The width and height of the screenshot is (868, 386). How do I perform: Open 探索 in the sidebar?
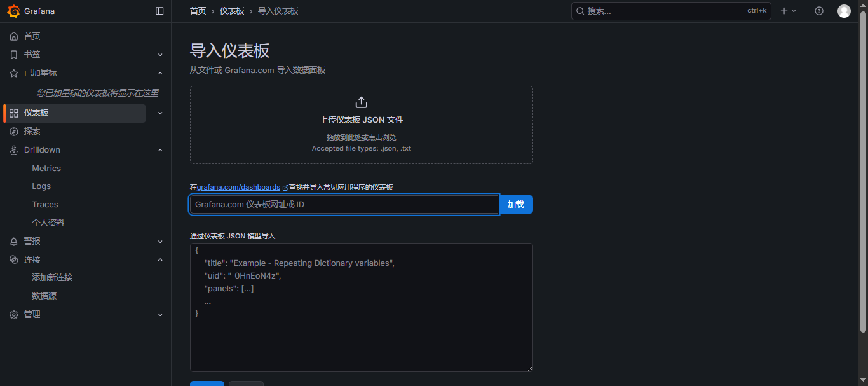(x=32, y=132)
